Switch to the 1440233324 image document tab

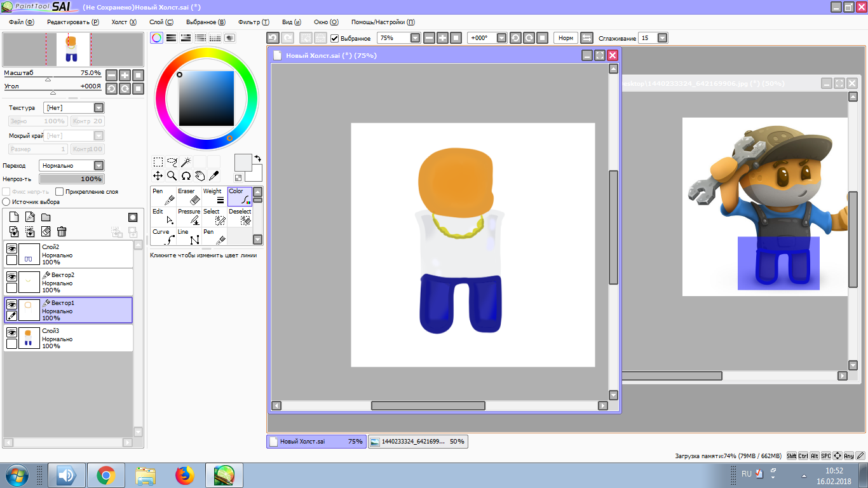click(x=418, y=441)
